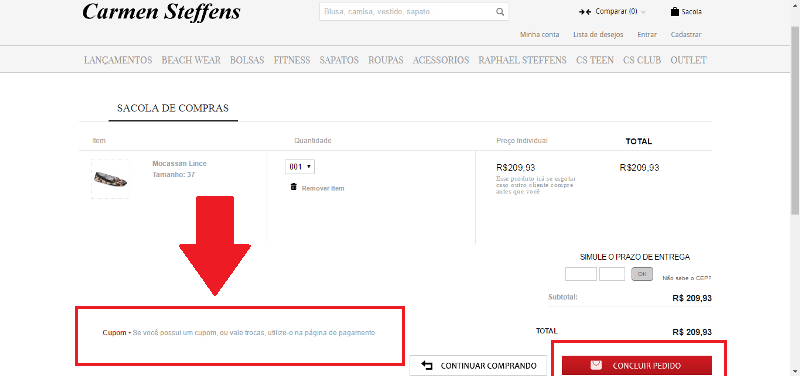Click the Quantidade column header
The width and height of the screenshot is (800, 376).
tap(313, 140)
